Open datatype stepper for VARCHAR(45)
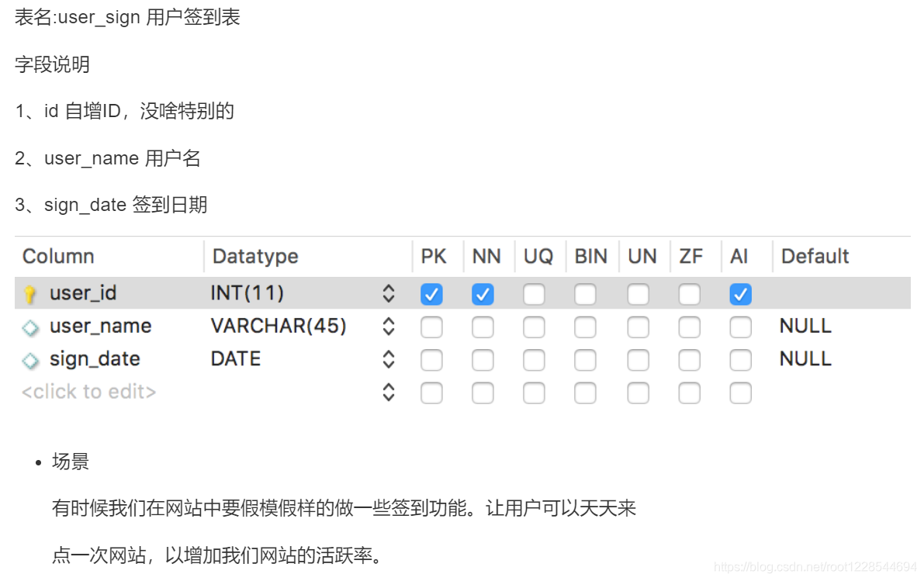 point(389,327)
